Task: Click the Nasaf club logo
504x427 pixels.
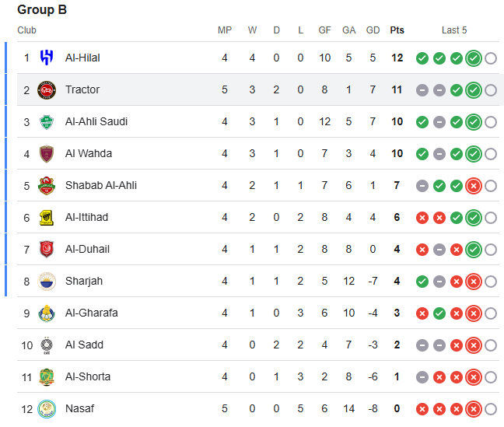Action: click(47, 408)
